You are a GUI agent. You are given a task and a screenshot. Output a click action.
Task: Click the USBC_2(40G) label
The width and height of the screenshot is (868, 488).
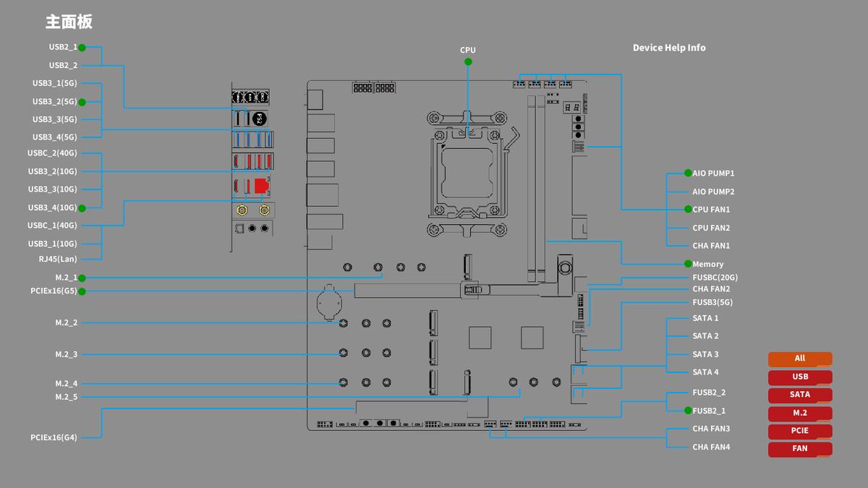tap(52, 153)
